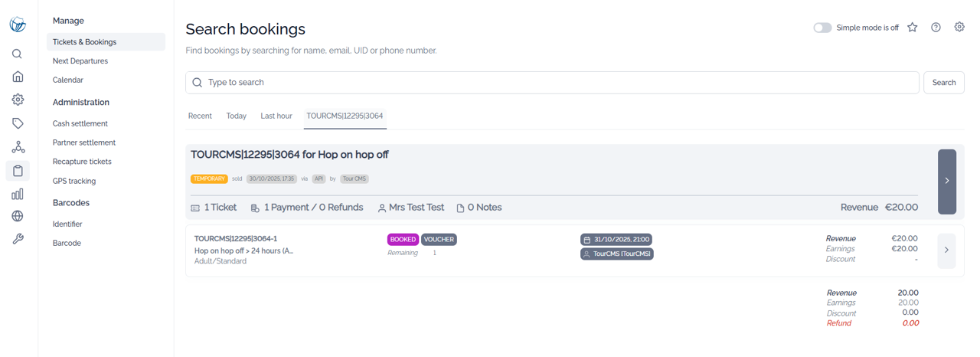Screen dimensions: 980x357
Task: Mark page as favorite with star icon
Action: pos(913,28)
